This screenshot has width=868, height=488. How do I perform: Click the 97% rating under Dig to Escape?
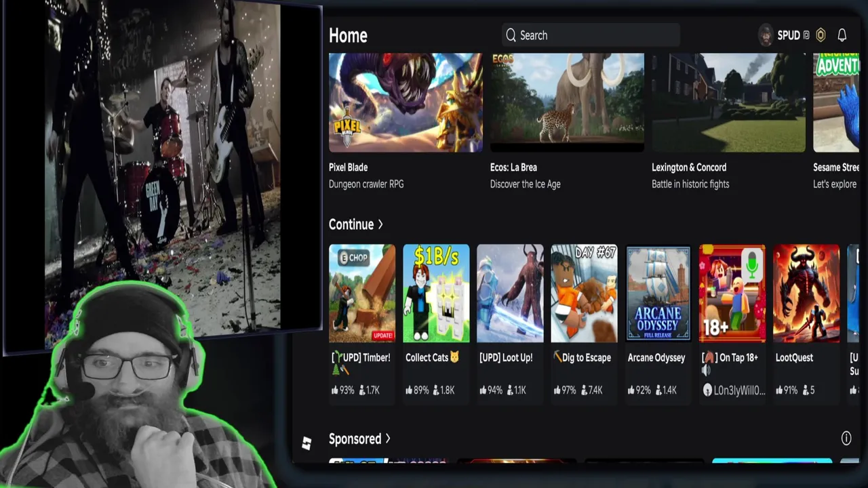(570, 390)
